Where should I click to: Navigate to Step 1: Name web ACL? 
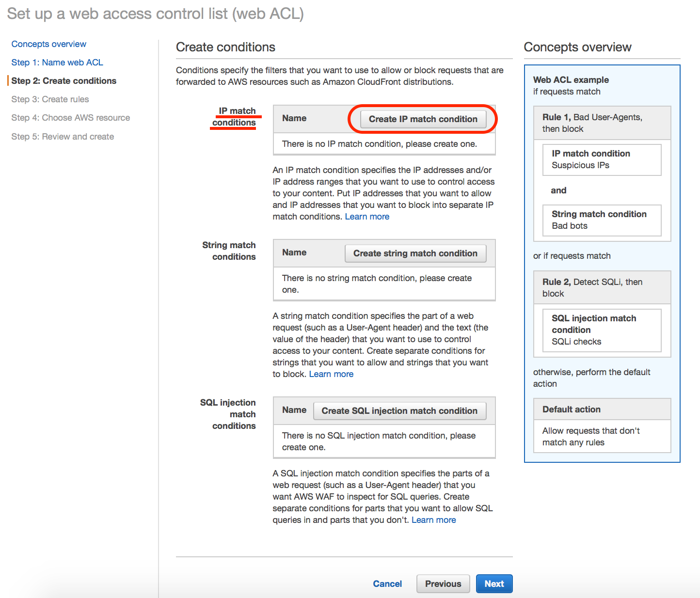(x=57, y=62)
